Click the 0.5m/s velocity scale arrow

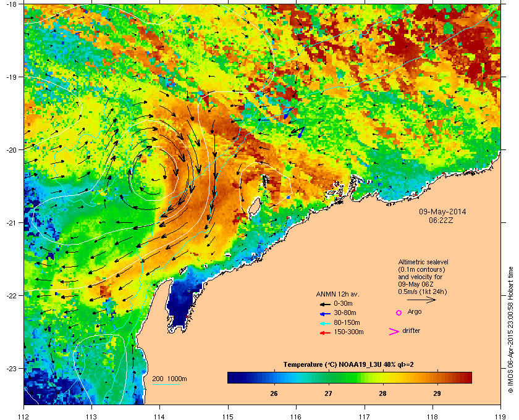421,300
